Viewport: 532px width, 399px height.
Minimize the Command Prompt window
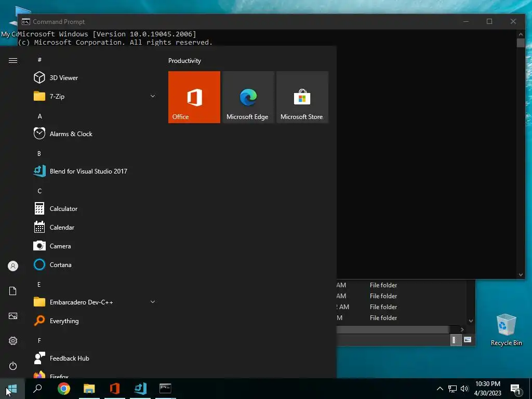466,21
